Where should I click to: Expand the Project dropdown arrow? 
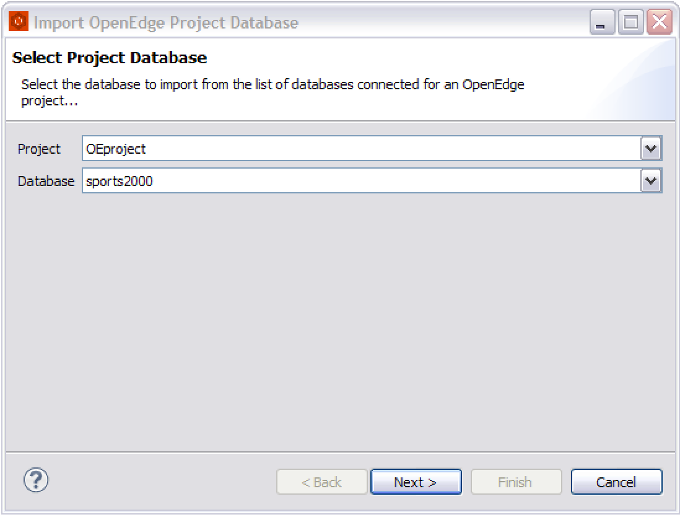point(651,149)
